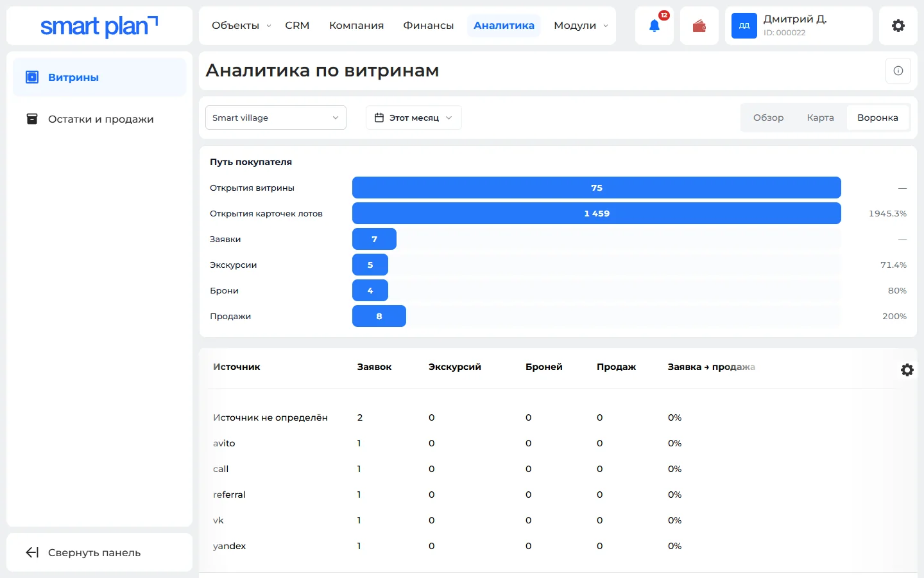This screenshot has height=578, width=924.
Task: Click the Брони funnel bar showing 4
Action: pos(370,290)
